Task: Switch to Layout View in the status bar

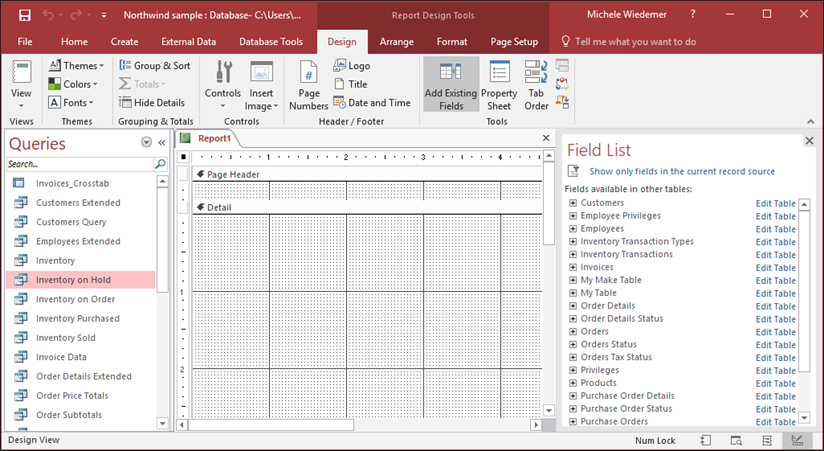Action: click(x=767, y=440)
